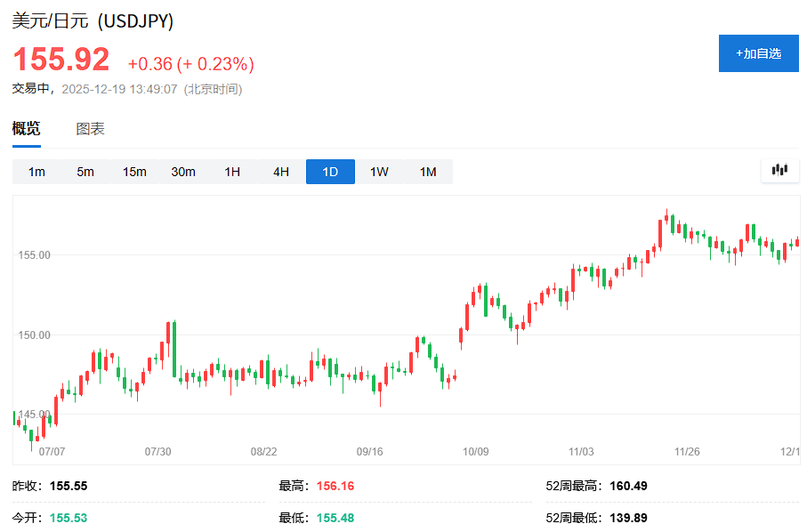The image size is (807, 532).
Task: Select the 1m timeframe
Action: pyautogui.click(x=36, y=172)
